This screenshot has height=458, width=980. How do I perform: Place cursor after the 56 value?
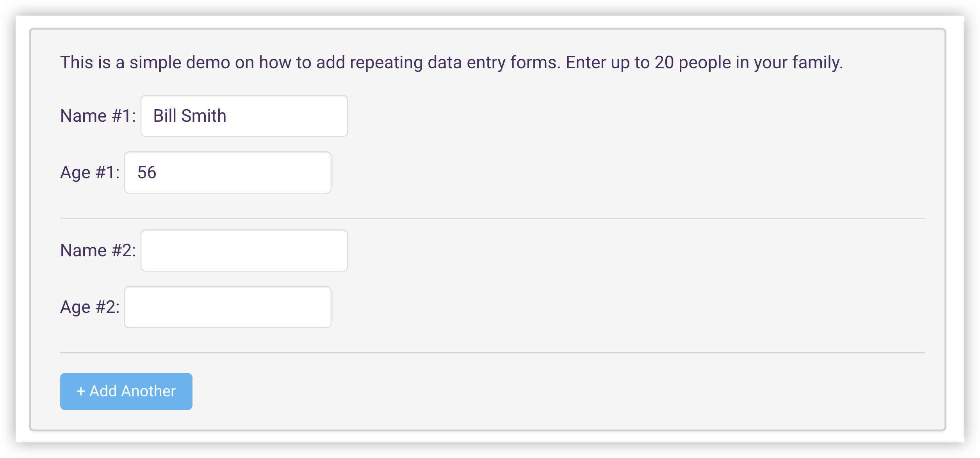157,172
